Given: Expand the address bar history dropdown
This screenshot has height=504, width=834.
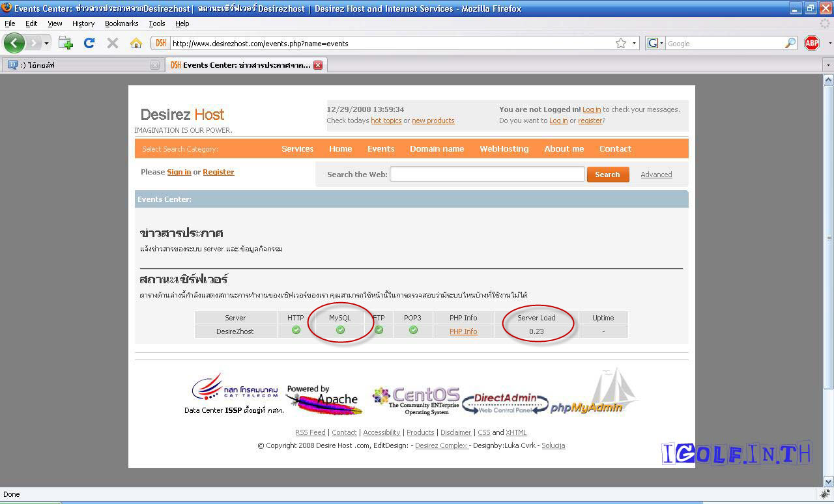Looking at the screenshot, I should coord(634,44).
